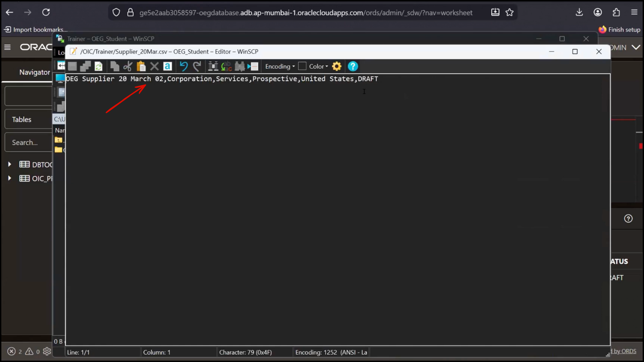Click the Cut scissors icon

127,66
